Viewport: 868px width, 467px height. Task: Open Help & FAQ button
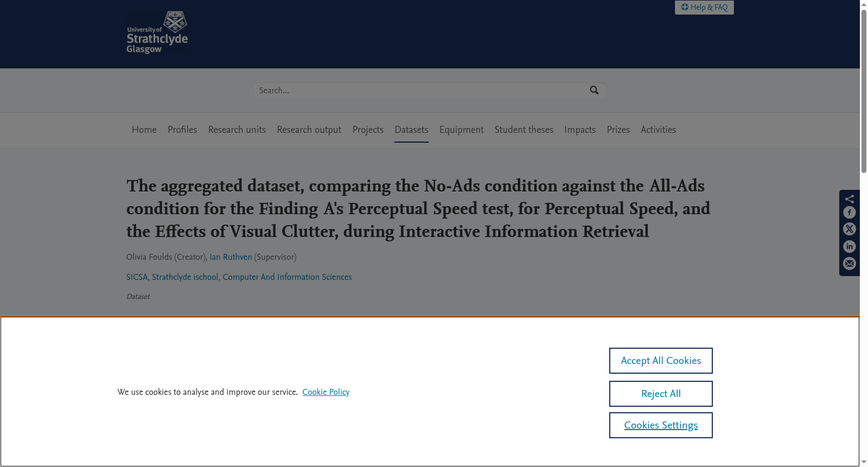coord(704,7)
